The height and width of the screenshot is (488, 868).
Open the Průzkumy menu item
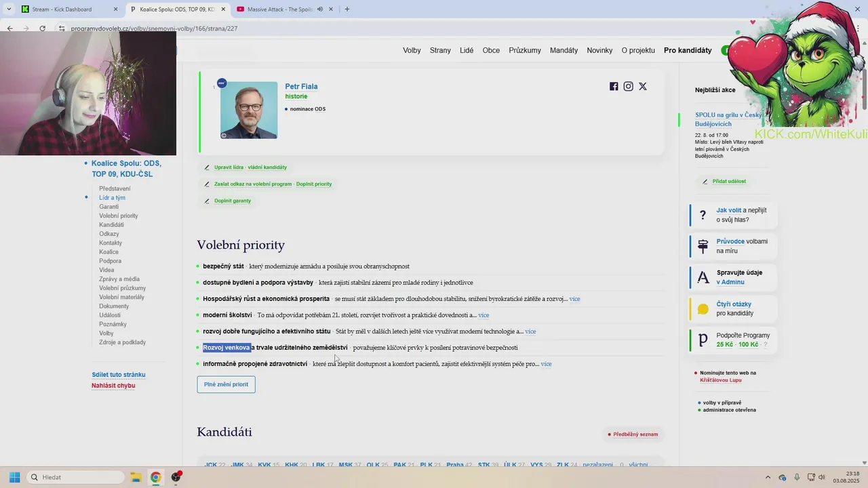coord(525,50)
